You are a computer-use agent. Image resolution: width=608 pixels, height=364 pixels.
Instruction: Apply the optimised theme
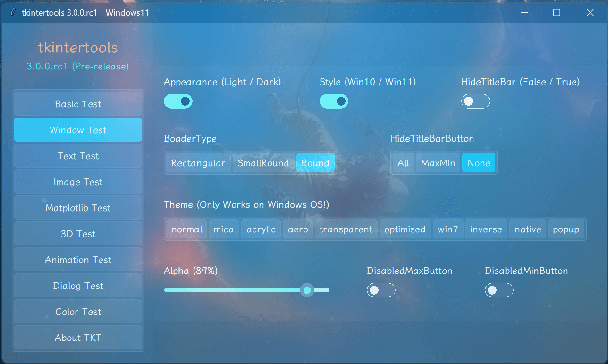click(405, 229)
